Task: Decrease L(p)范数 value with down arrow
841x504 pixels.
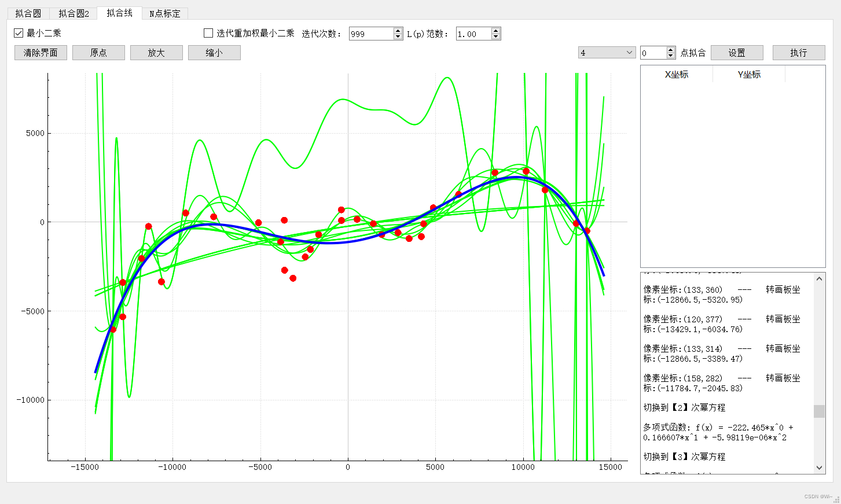Action: (x=495, y=37)
